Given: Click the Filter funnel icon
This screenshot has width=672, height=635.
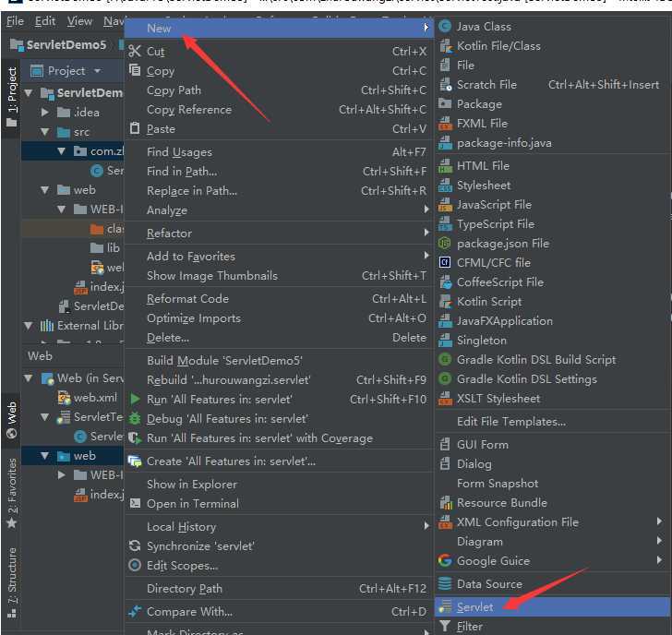Looking at the screenshot, I should tap(445, 626).
